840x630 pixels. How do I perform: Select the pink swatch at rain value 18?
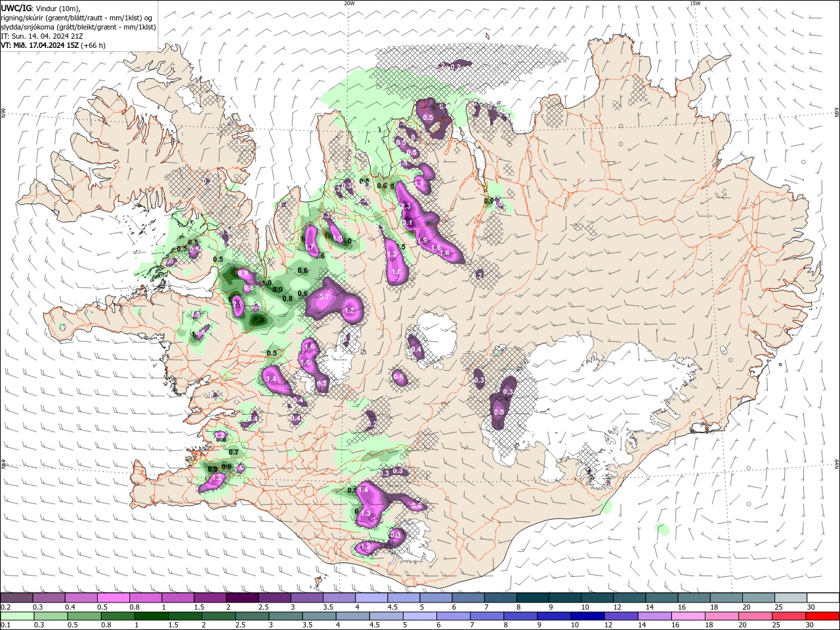(722, 616)
